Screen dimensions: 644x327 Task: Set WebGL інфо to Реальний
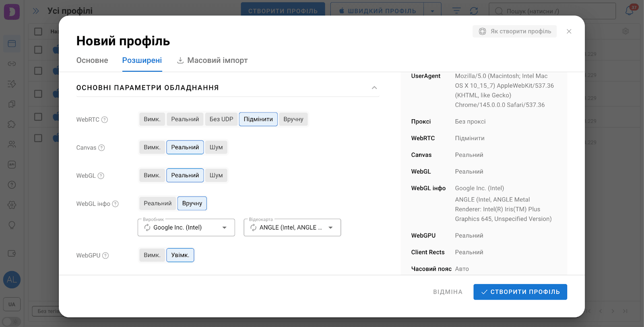tap(157, 203)
